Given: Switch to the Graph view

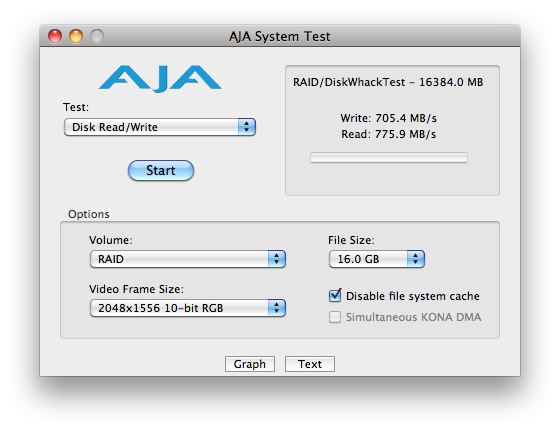Looking at the screenshot, I should point(250,364).
